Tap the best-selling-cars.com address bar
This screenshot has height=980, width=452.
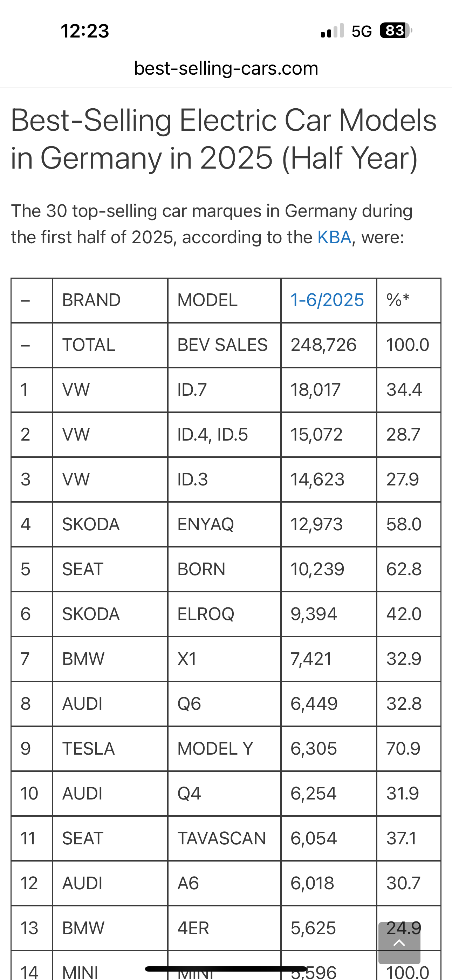point(226,68)
